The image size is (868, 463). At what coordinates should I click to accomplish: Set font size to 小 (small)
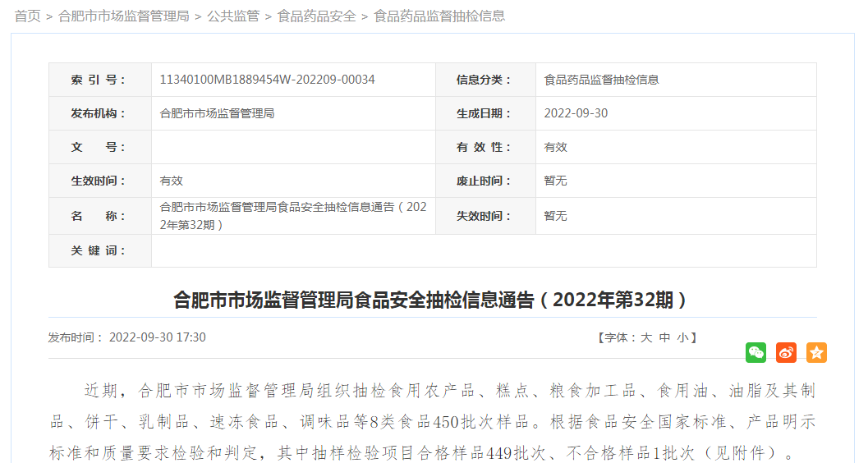[682, 337]
